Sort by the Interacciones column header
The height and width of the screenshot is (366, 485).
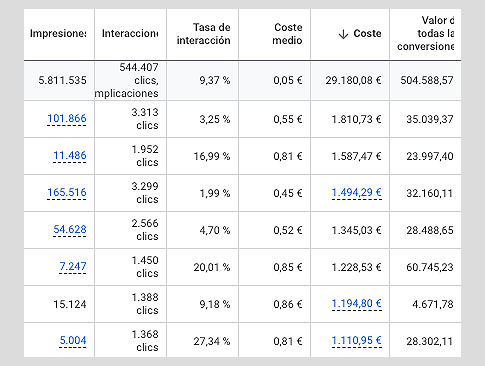130,33
